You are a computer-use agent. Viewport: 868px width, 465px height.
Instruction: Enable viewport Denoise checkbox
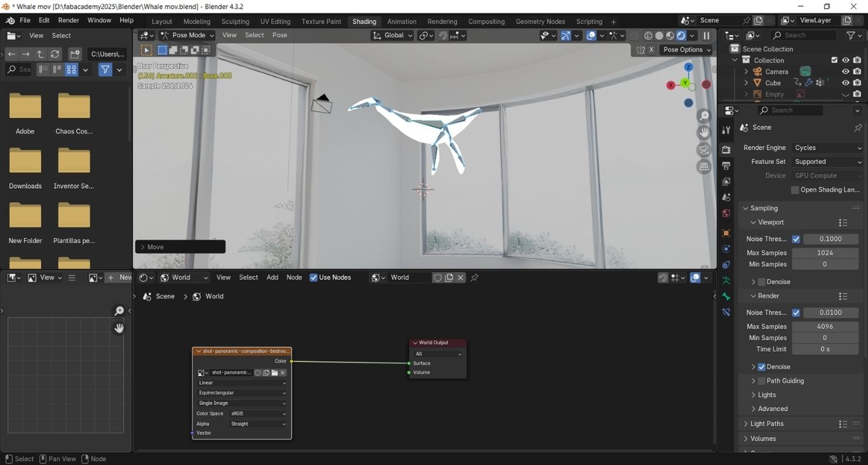[761, 282]
